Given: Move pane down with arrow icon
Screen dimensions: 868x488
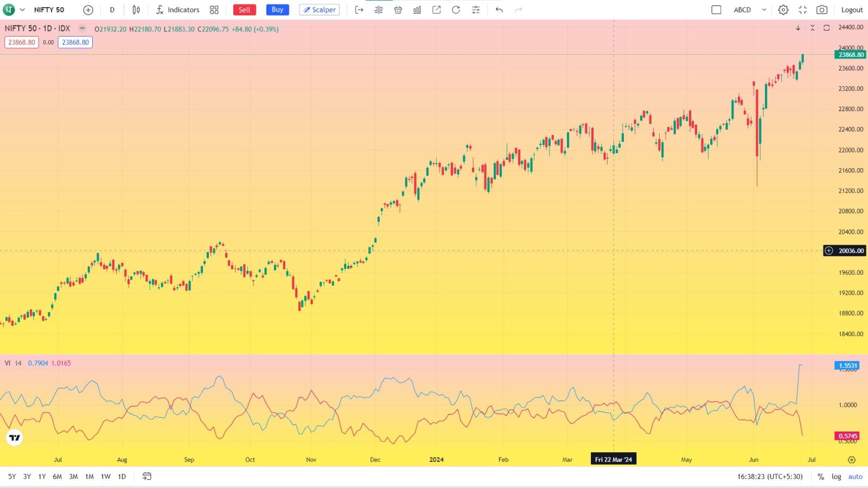Looking at the screenshot, I should click(x=798, y=28).
